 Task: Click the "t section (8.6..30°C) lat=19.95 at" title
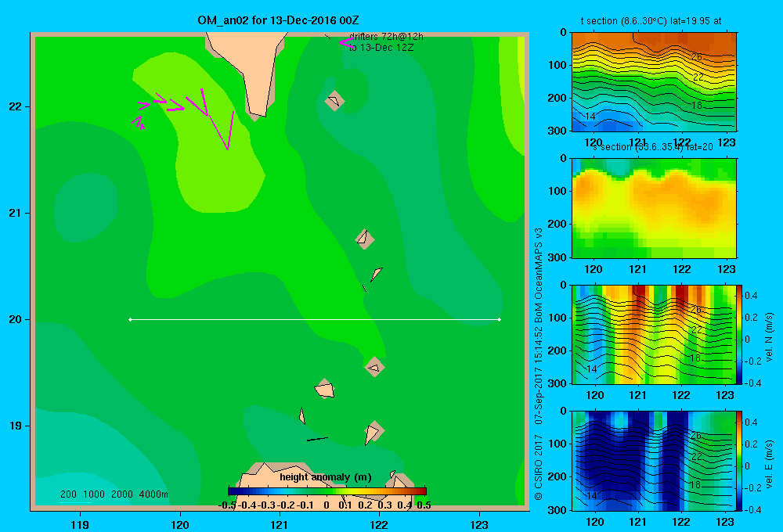coord(651,21)
